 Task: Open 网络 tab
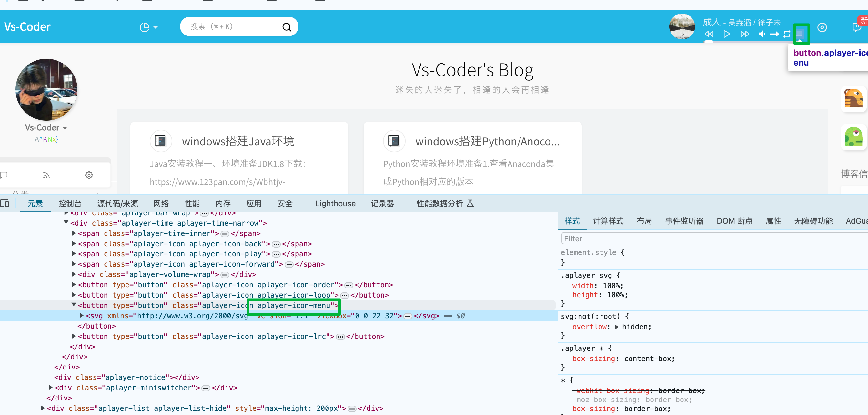161,203
